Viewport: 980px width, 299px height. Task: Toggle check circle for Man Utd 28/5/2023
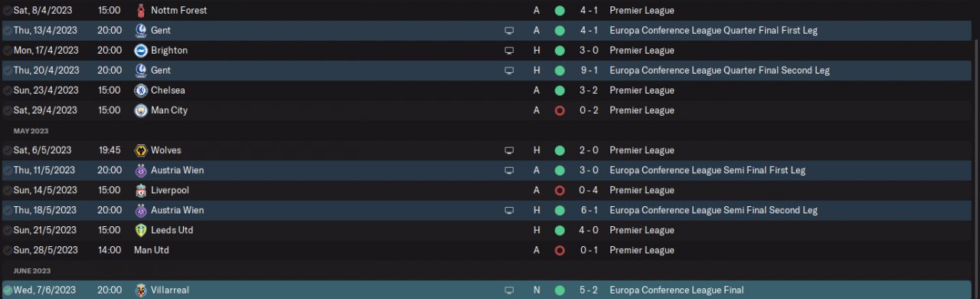coord(7,250)
